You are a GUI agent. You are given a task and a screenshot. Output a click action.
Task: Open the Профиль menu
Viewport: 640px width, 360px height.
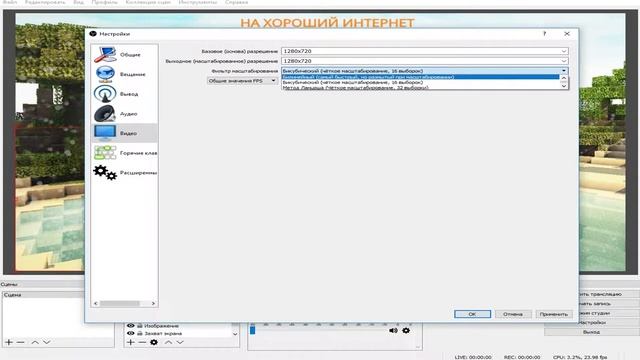click(x=104, y=2)
